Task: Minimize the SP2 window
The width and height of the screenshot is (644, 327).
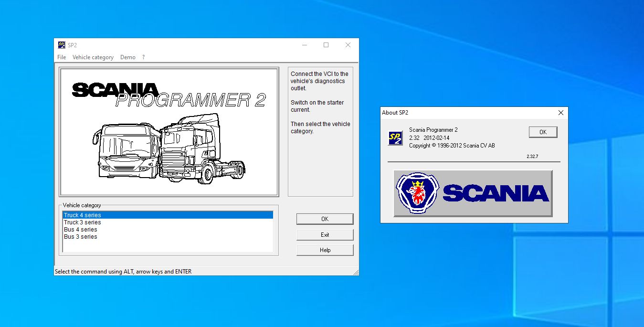Action: [x=304, y=45]
